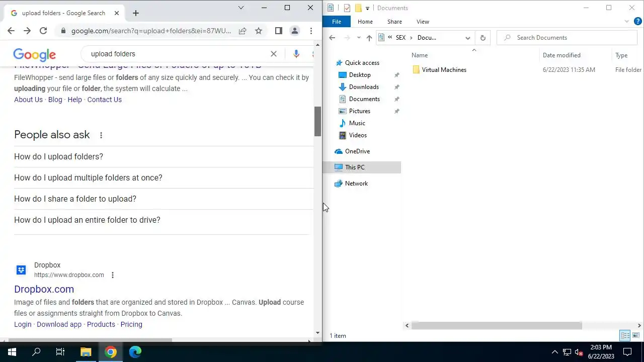Open Home tab in Explorer ribbon
644x362 pixels.
365,22
